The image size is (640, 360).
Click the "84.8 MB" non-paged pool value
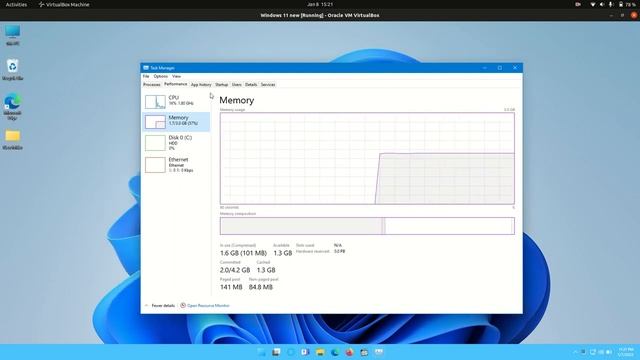[x=261, y=287]
